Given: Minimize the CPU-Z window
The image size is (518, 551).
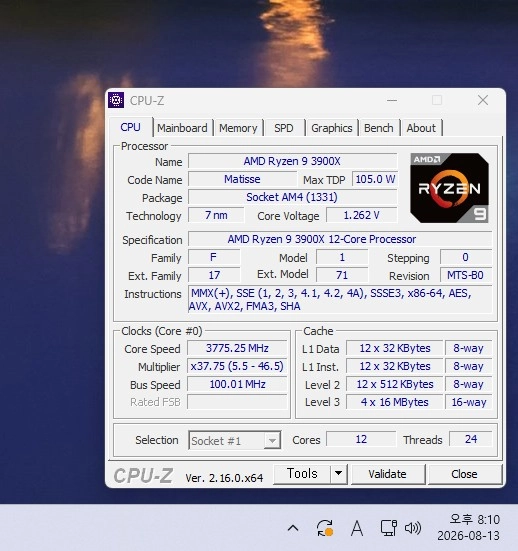Looking at the screenshot, I should 392,101.
